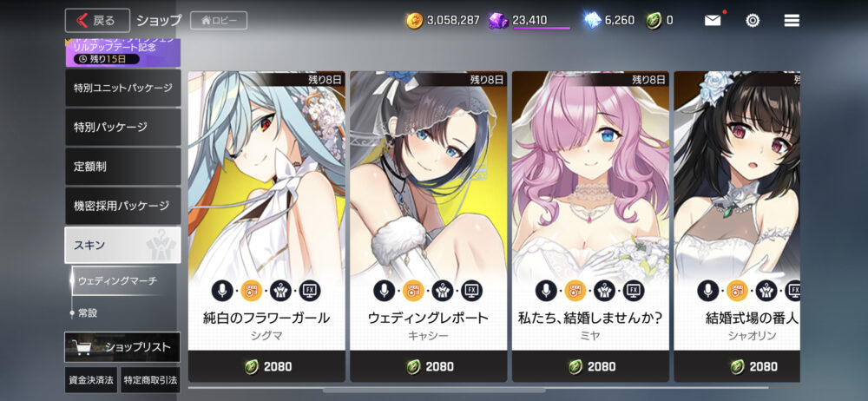This screenshot has height=401, width=868.
Task: Select the スキン category tab
Action: point(123,245)
